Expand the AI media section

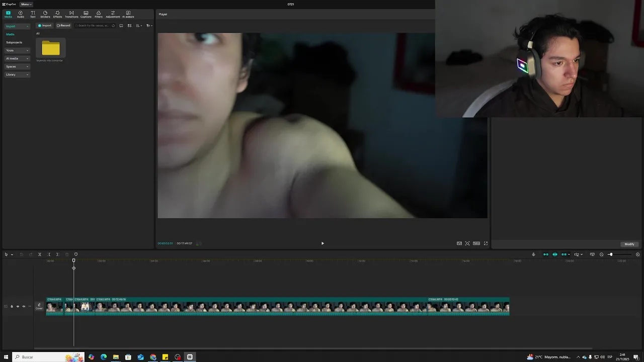17,58
